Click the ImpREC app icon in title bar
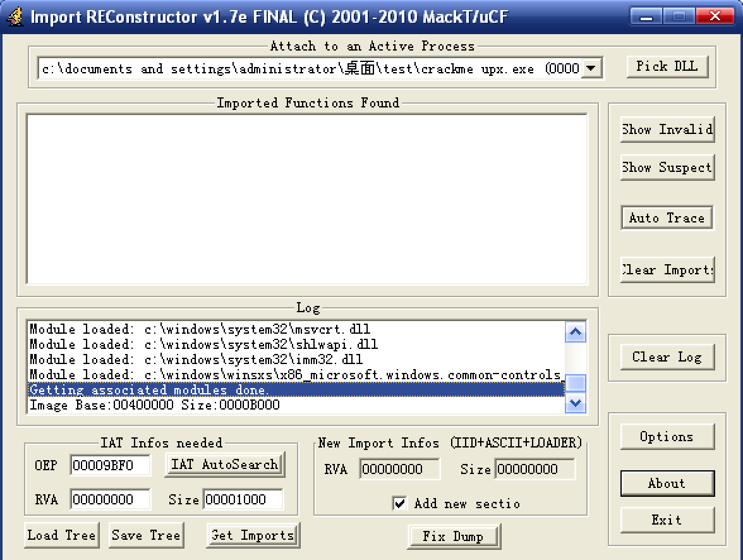743x560 pixels. point(15,16)
